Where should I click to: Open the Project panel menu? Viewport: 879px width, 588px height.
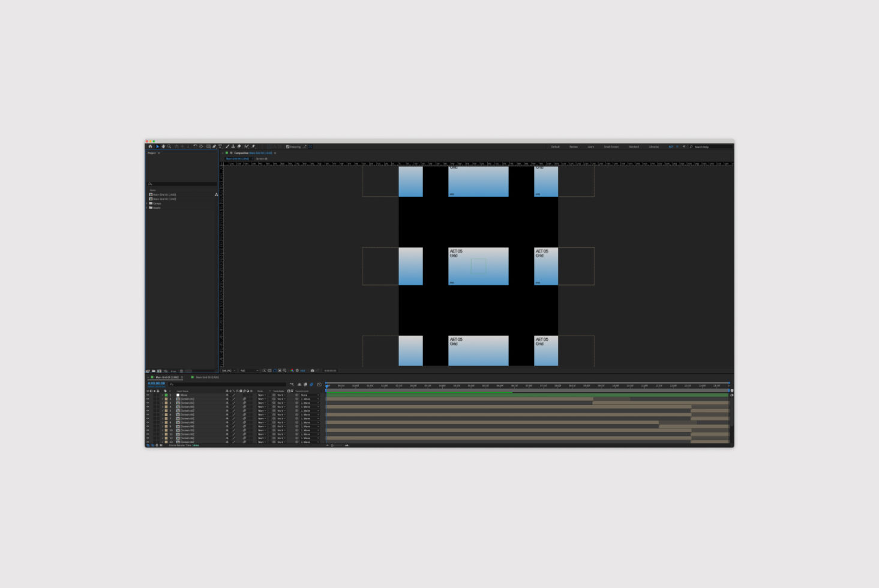(159, 153)
